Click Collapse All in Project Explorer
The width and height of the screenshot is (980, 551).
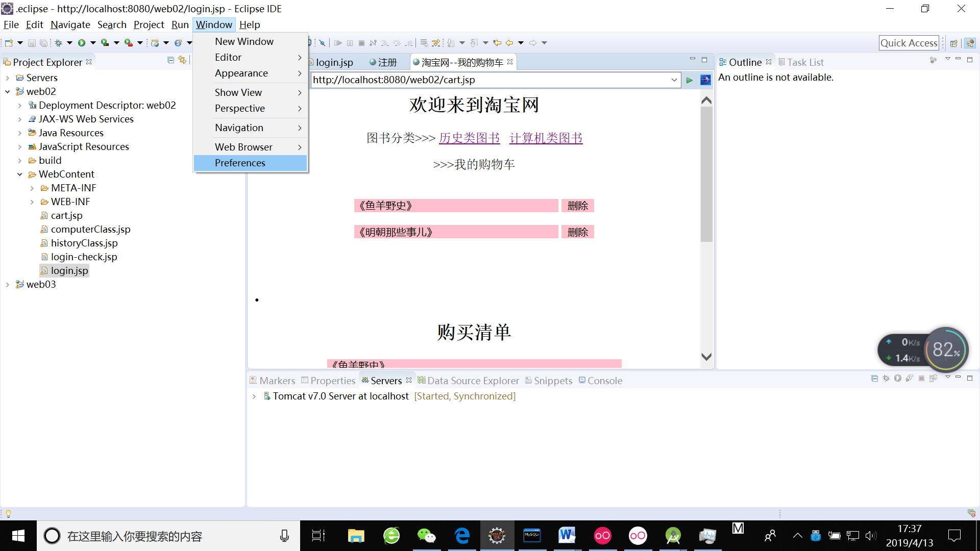pyautogui.click(x=170, y=60)
